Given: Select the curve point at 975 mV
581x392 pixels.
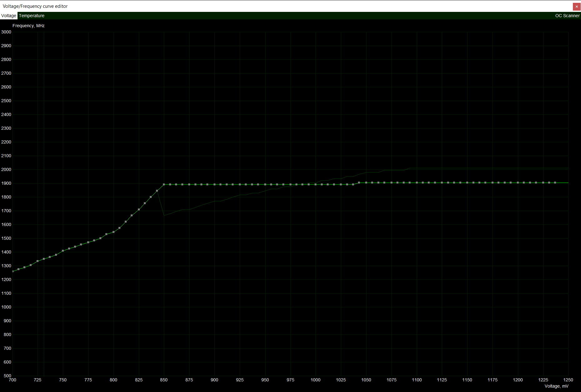Looking at the screenshot, I should pos(290,184).
